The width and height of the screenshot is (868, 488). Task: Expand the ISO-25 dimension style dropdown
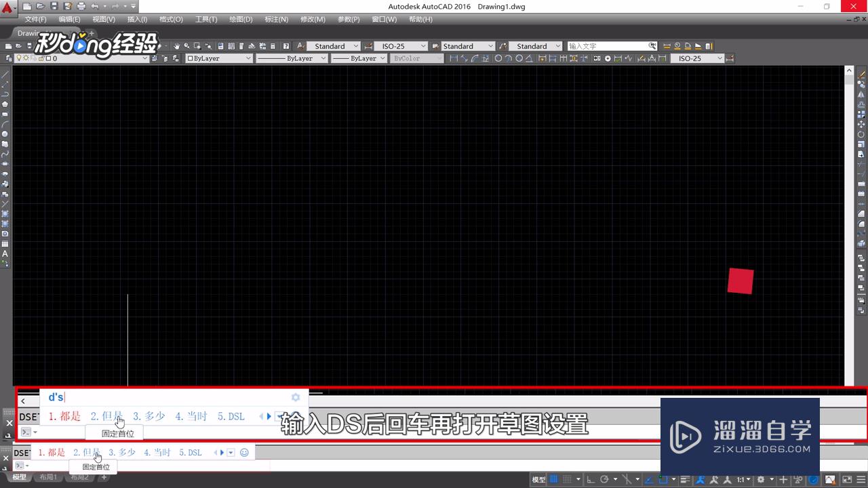pyautogui.click(x=422, y=45)
